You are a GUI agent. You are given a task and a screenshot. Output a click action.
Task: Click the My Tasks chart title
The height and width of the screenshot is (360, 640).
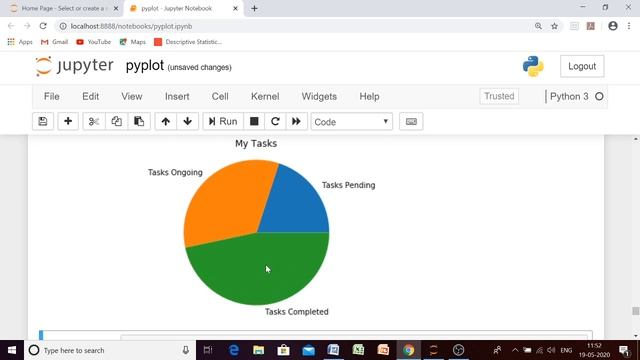point(256,143)
